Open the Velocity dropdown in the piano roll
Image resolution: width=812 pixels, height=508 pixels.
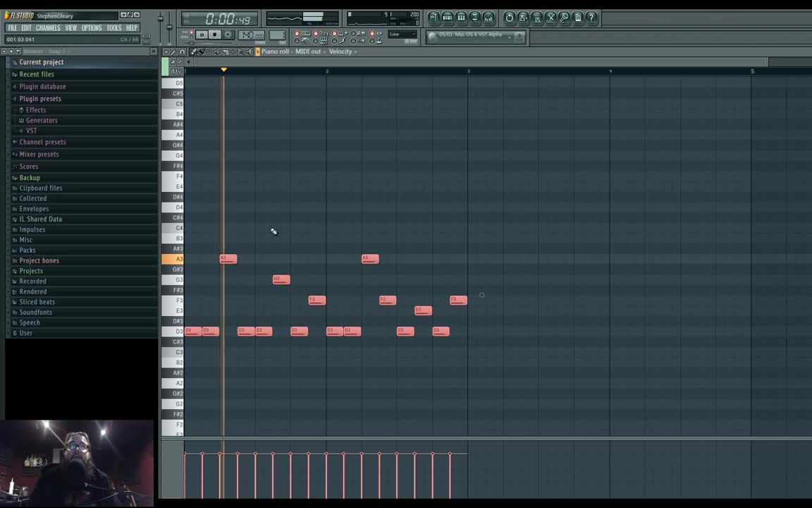340,51
